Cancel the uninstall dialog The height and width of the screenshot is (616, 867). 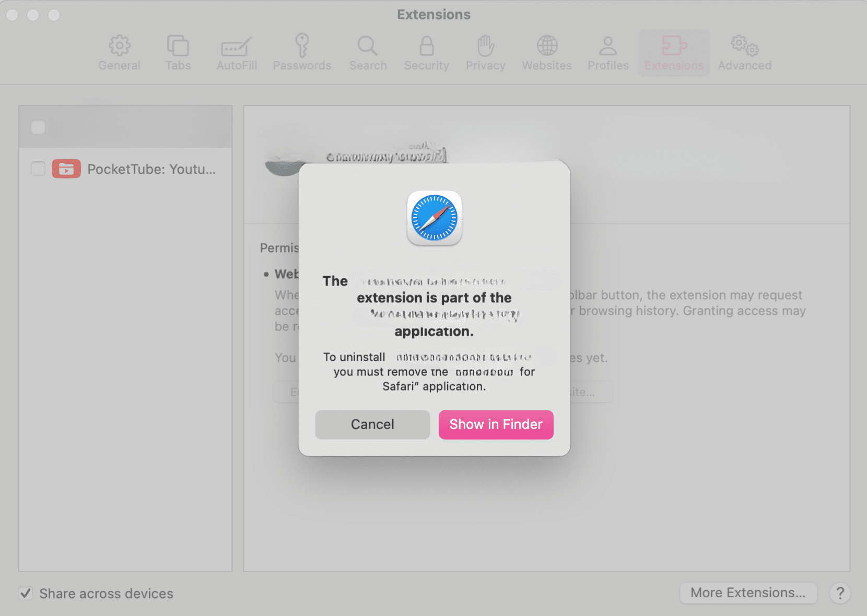[x=372, y=424]
